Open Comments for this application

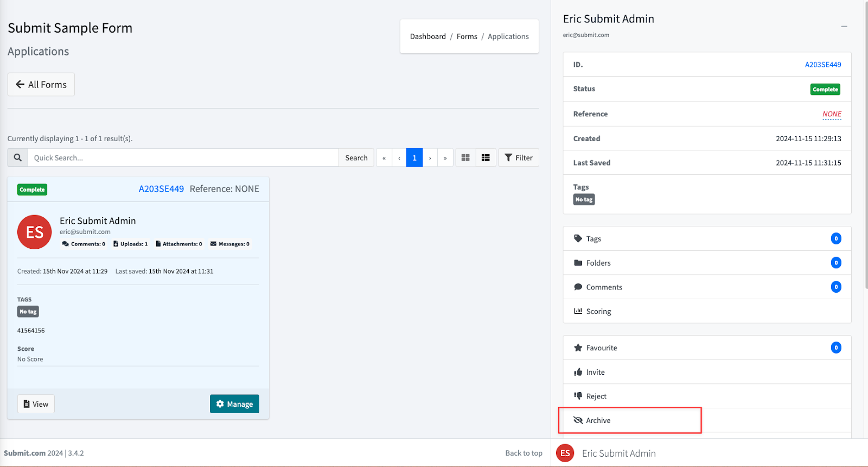[604, 287]
